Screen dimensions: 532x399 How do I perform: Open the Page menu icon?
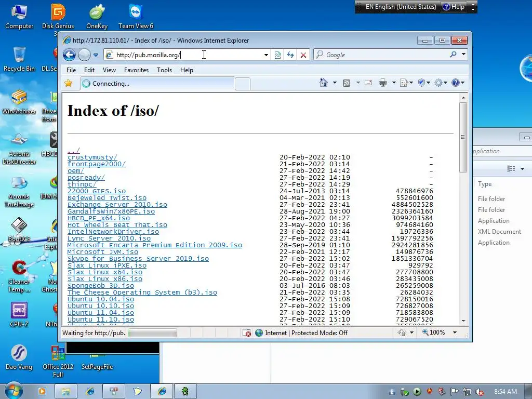pos(406,83)
